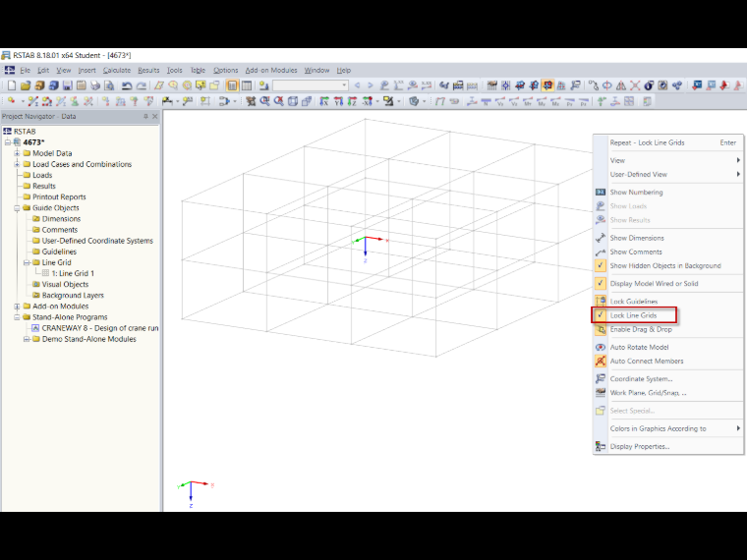Click the Print icon in toolbar
This screenshot has width=747, height=560.
tap(95, 85)
